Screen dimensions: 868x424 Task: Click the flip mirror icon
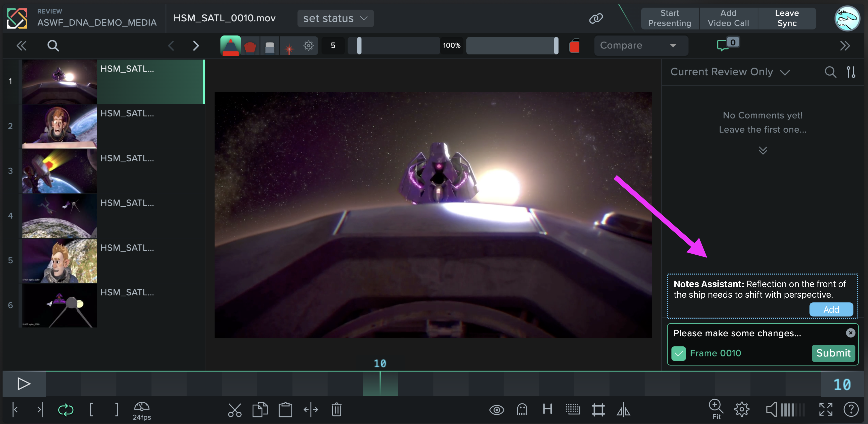point(623,410)
